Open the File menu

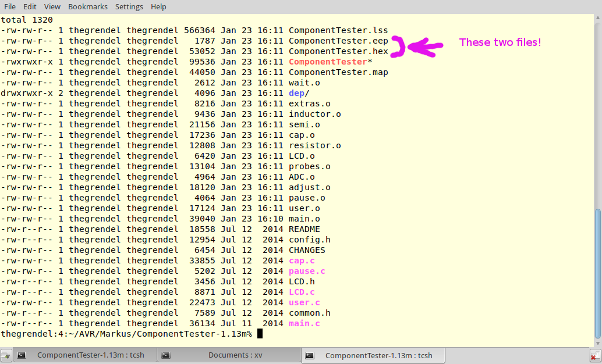click(x=9, y=6)
